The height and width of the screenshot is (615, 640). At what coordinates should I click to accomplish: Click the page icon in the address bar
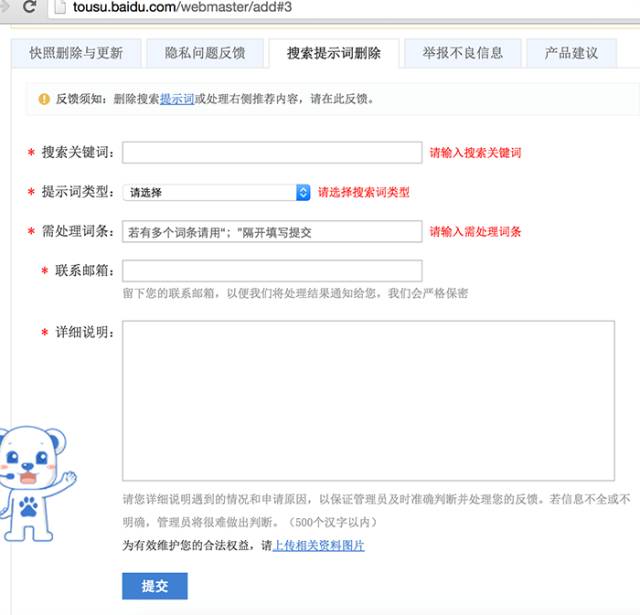(60, 7)
